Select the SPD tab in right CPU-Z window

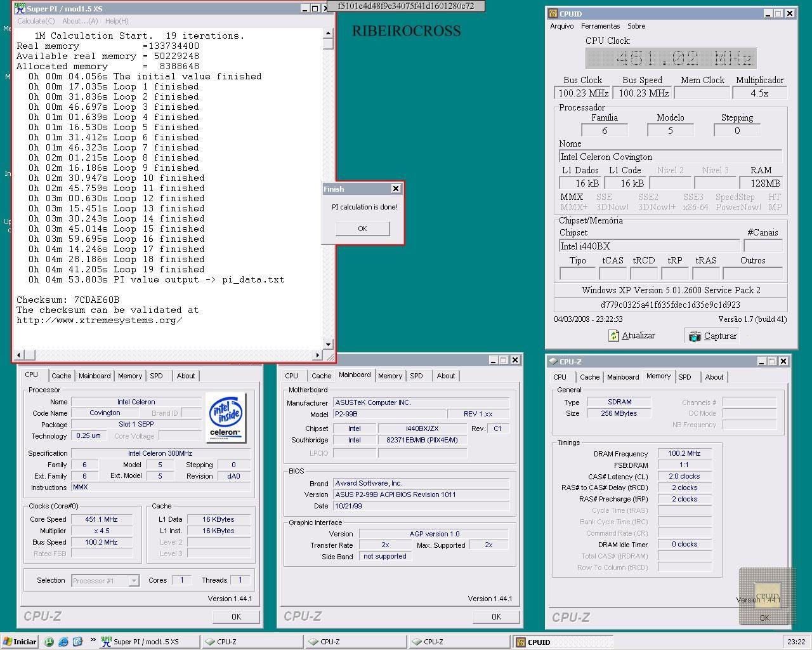pos(684,377)
